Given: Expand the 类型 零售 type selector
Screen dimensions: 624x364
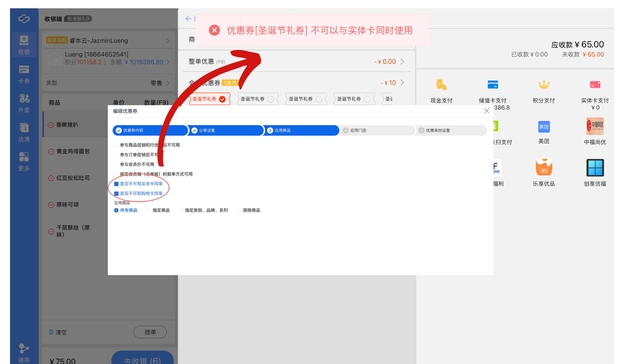Looking at the screenshot, I should (x=168, y=83).
